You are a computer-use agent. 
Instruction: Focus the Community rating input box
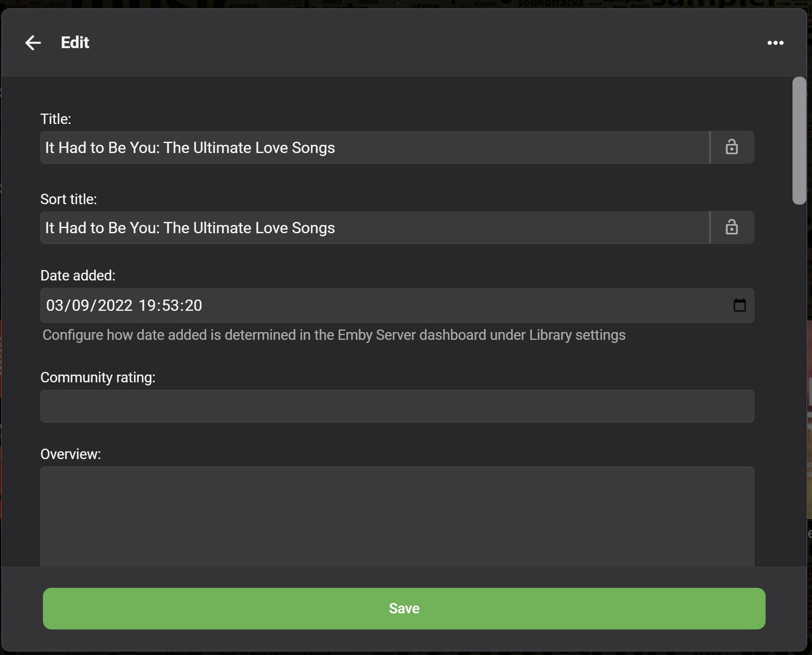pos(397,406)
